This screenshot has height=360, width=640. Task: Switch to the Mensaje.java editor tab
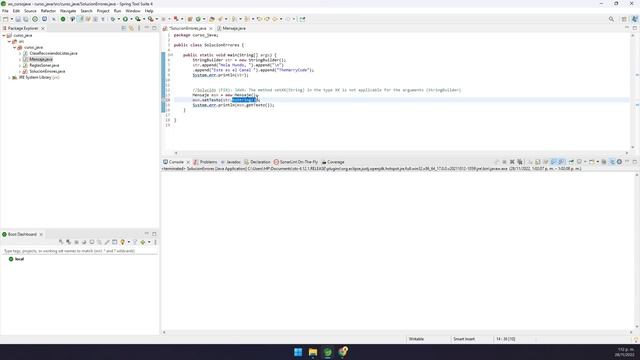point(231,28)
